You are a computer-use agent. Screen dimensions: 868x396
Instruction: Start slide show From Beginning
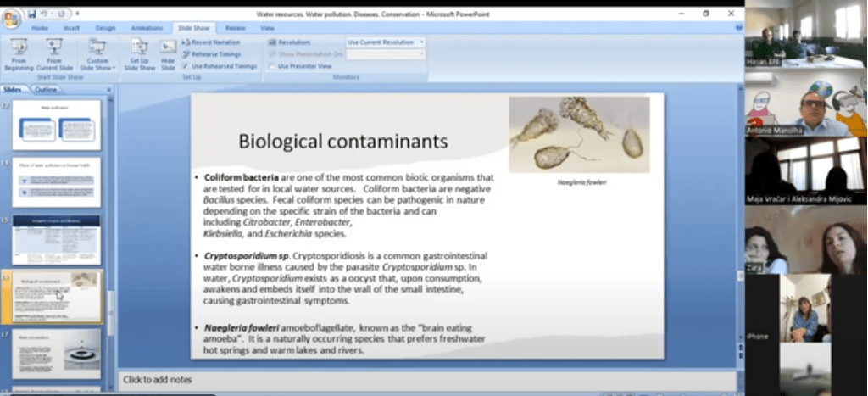[18, 53]
